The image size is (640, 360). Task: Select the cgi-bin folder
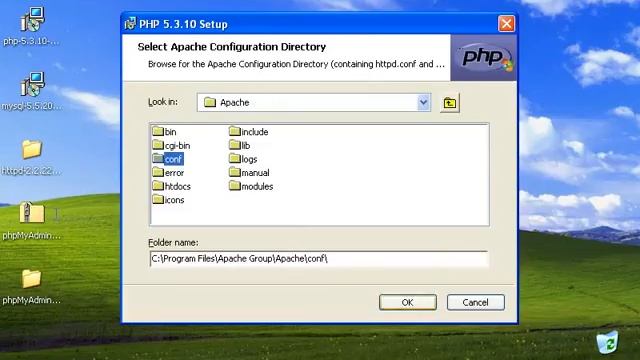tap(171, 145)
